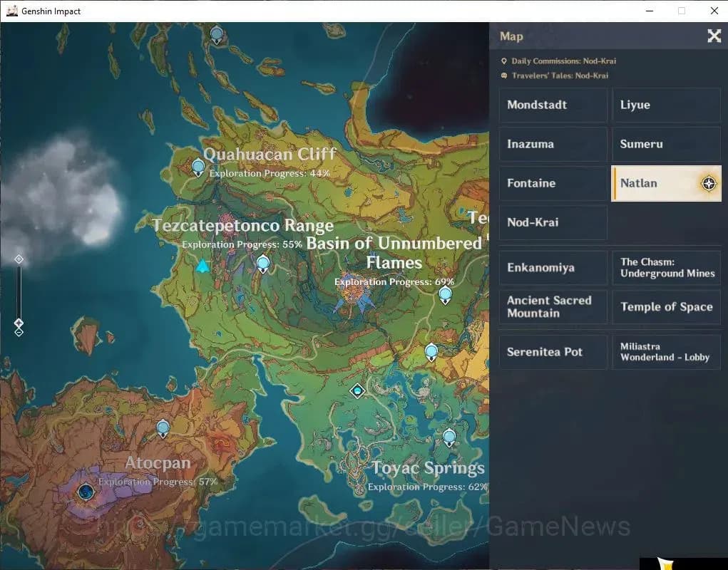Image resolution: width=728 pixels, height=570 pixels.
Task: Open the Ancient Sacred Mountain map
Action: point(553,306)
